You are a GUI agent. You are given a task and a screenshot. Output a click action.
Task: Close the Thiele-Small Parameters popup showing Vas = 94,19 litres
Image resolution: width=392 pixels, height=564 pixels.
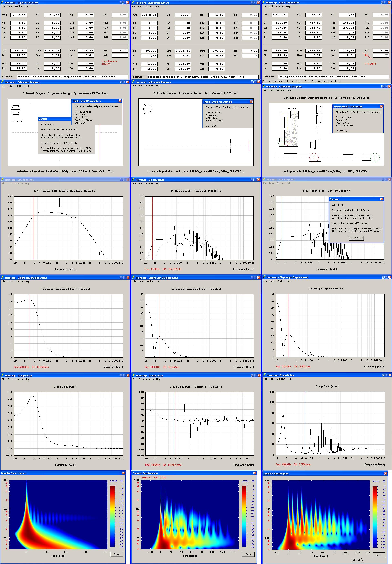[381, 106]
